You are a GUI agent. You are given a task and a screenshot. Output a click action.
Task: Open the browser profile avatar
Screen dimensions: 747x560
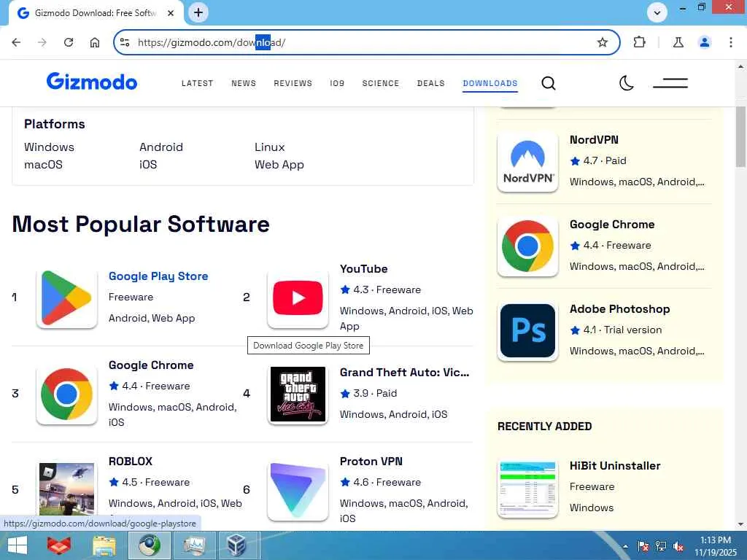click(705, 42)
